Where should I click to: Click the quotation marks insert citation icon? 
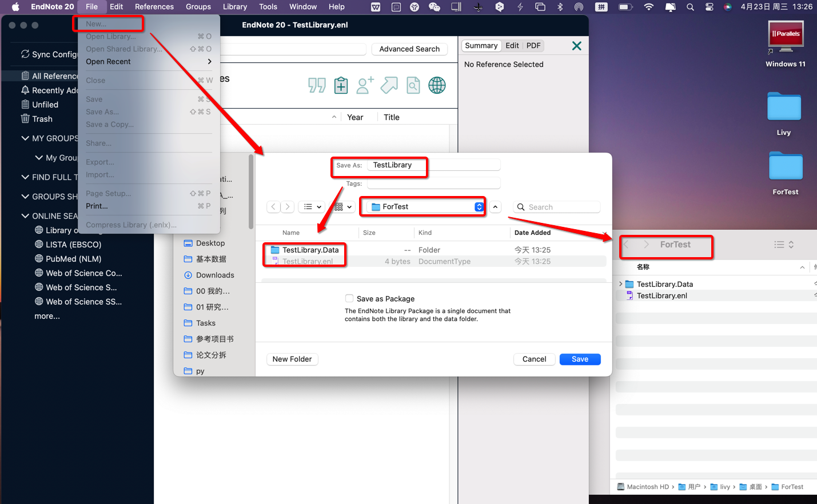click(317, 86)
